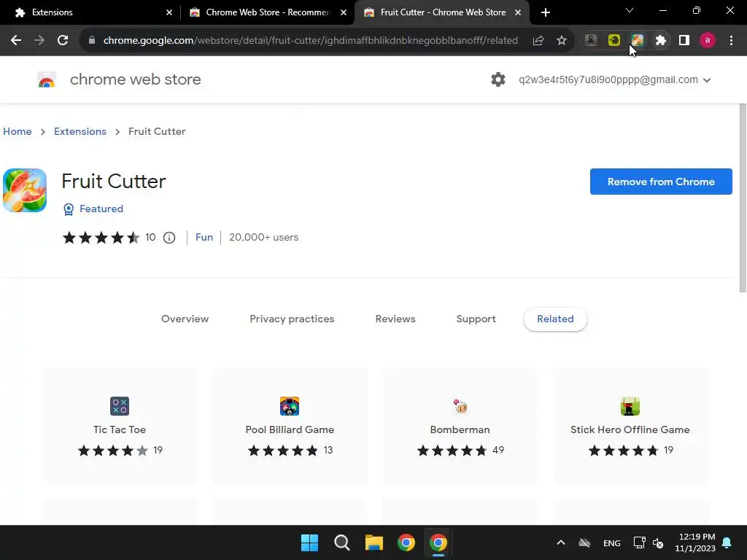Toggle the browser side panel
This screenshot has height=560, width=747.
coord(684,41)
